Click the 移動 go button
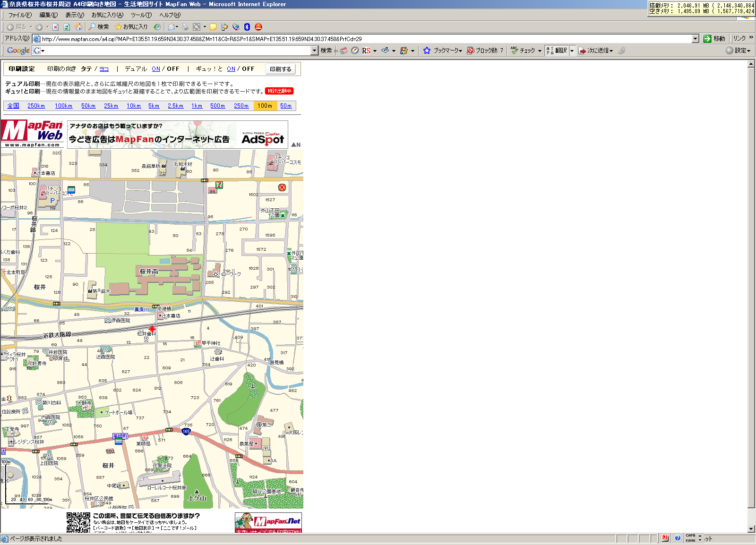The image size is (756, 545). (x=714, y=39)
